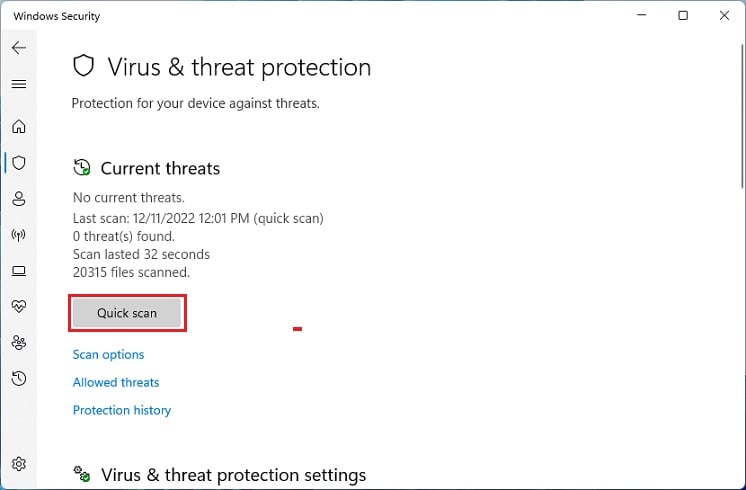Open Scan options link
The width and height of the screenshot is (746, 490).
[108, 355]
